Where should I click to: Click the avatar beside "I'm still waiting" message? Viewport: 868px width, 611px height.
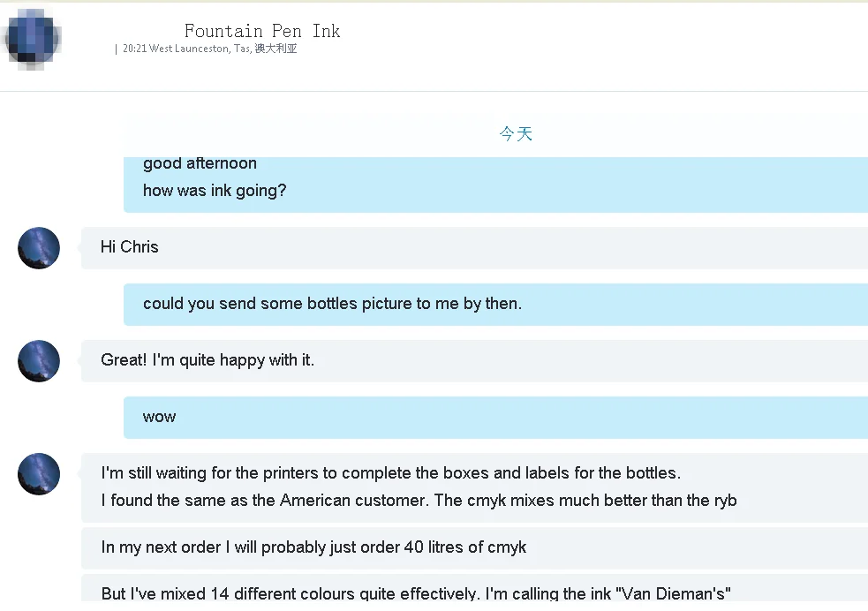tap(39, 474)
